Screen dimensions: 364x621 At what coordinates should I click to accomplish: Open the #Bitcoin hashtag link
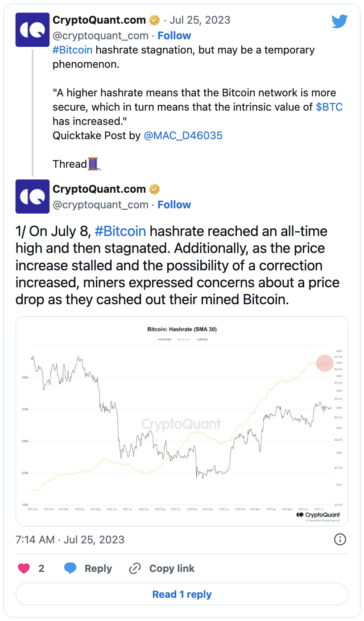pos(72,50)
